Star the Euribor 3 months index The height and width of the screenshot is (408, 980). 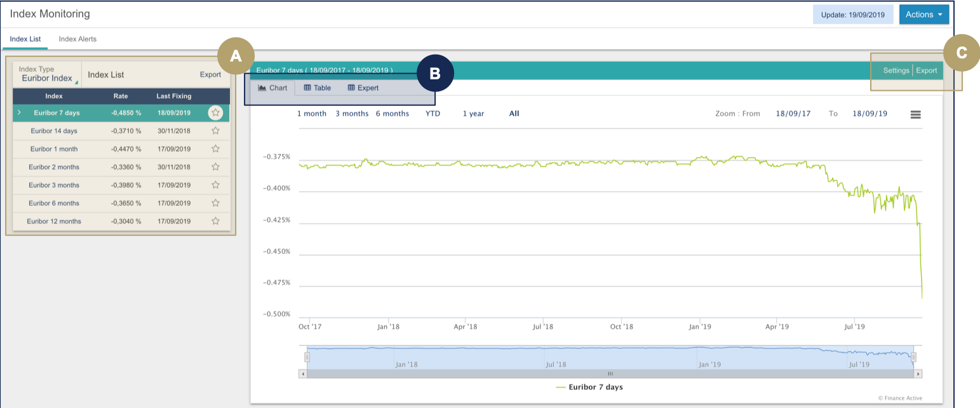(215, 185)
